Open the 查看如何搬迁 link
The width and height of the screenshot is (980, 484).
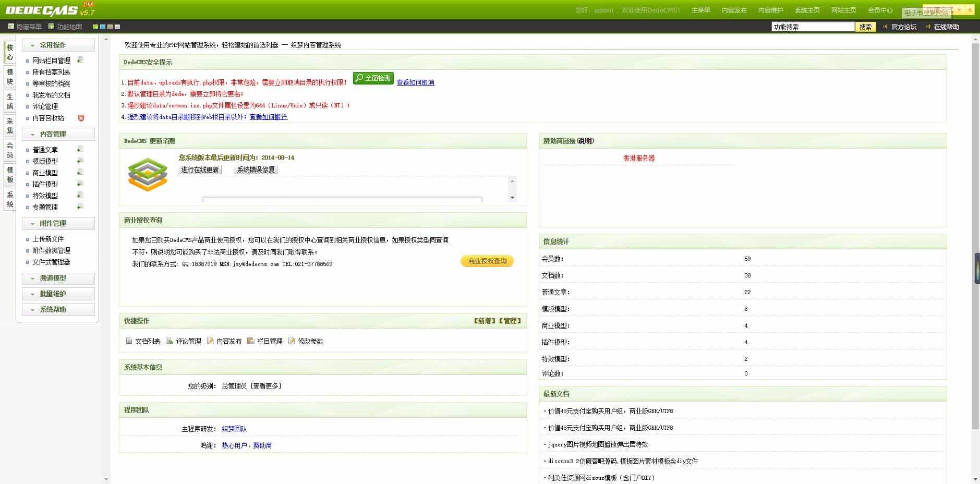268,117
